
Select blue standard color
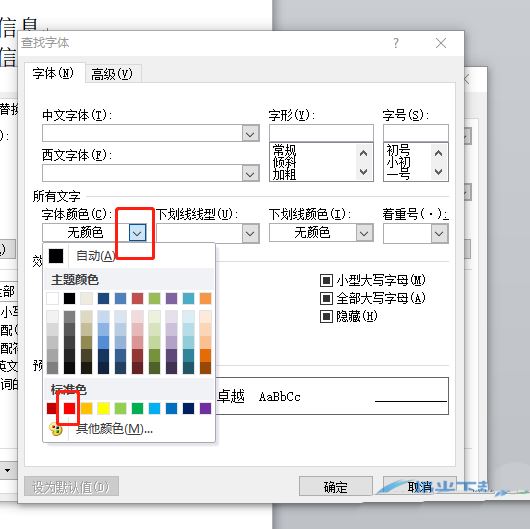coord(171,408)
